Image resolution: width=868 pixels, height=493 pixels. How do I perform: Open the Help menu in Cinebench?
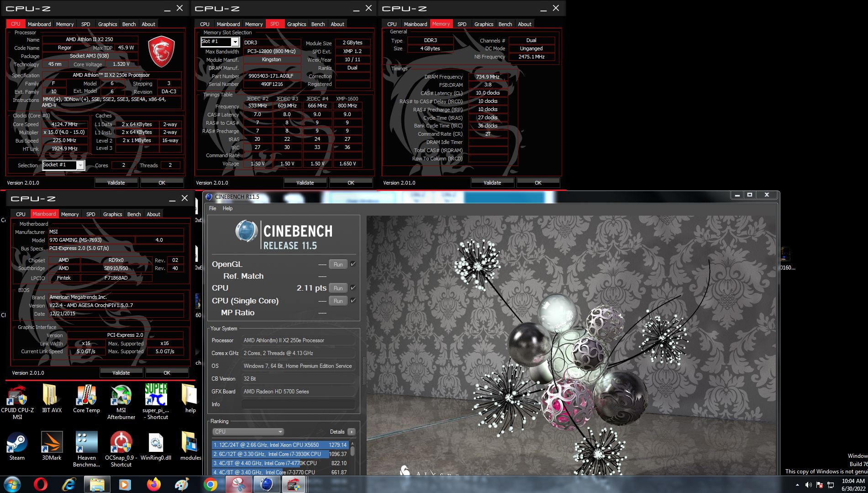[x=227, y=208]
